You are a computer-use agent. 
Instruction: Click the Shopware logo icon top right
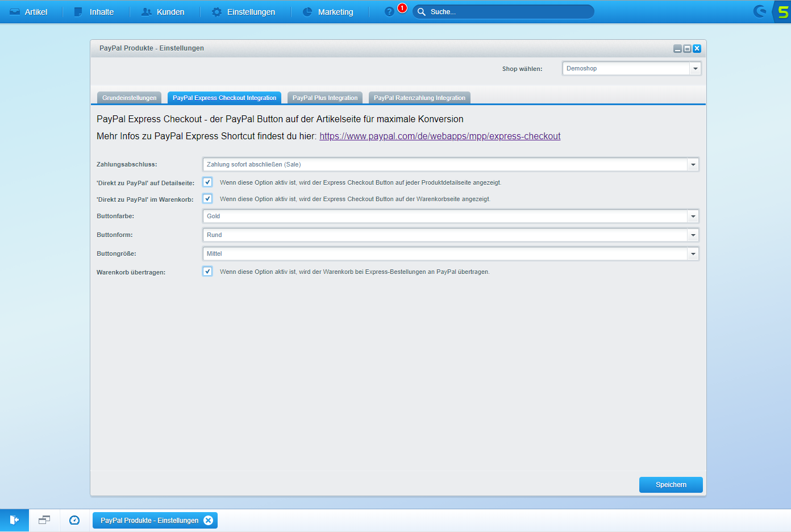[760, 11]
